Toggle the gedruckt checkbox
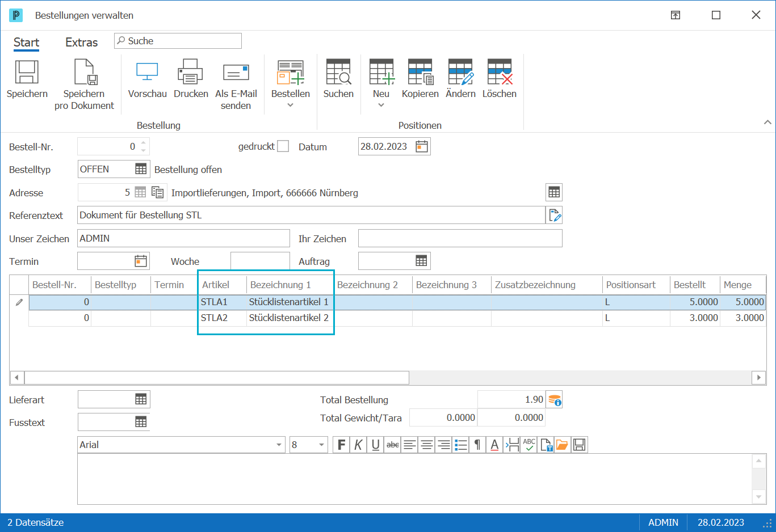Screen dimensions: 776x532 point(283,146)
